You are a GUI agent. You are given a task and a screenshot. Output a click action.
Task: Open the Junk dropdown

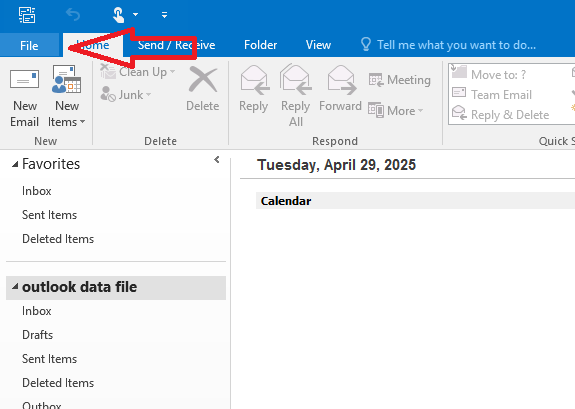pos(126,95)
